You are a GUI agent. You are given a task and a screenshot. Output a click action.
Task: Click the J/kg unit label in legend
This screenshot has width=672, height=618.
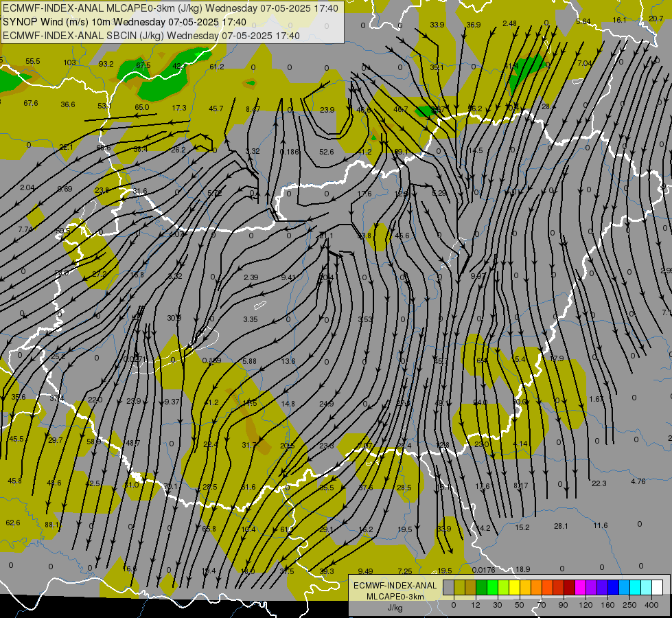395,608
